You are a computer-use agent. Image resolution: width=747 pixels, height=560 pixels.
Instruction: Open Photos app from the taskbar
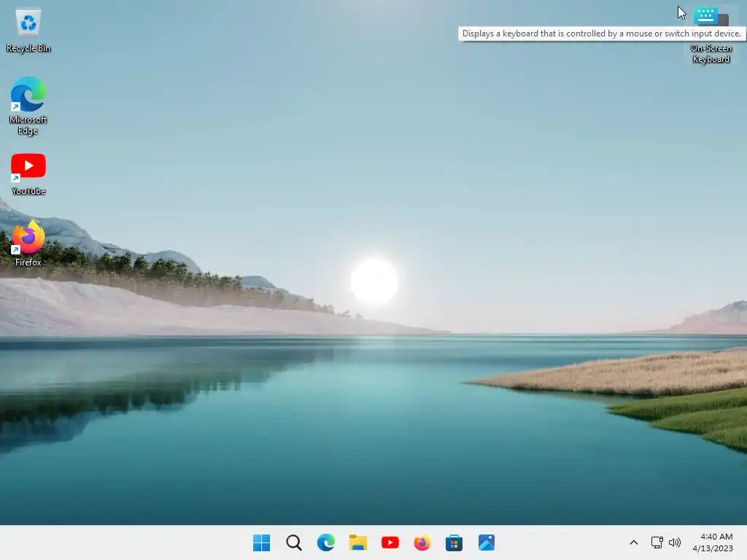pyautogui.click(x=487, y=542)
